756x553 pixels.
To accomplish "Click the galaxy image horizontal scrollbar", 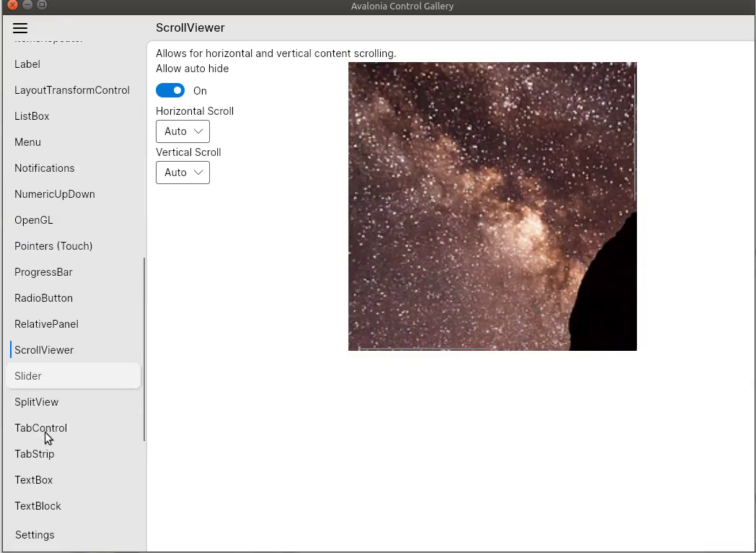I will (426, 349).
